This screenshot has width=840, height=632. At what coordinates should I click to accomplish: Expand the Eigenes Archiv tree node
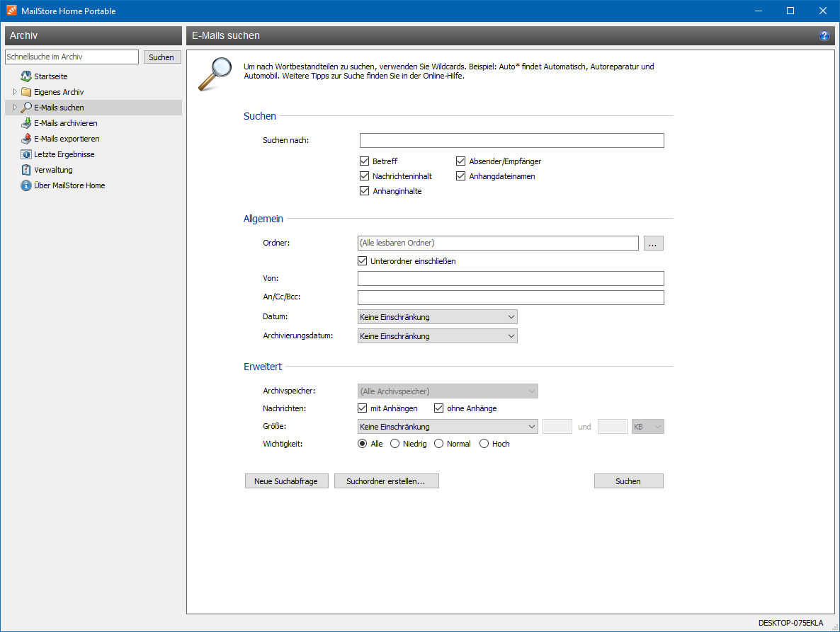[15, 92]
